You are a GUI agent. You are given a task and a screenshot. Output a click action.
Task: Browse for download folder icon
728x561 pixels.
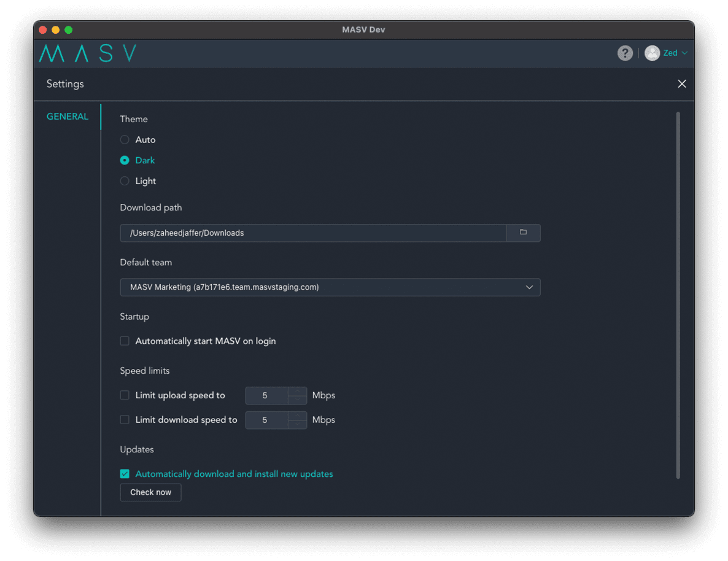(523, 233)
